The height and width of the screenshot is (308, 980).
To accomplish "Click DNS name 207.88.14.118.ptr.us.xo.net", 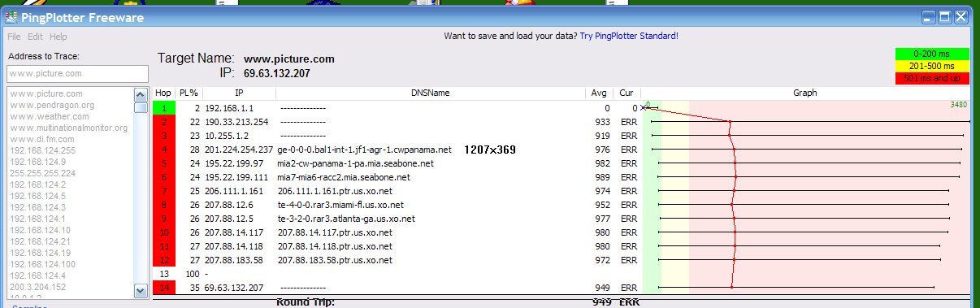I will tap(334, 246).
